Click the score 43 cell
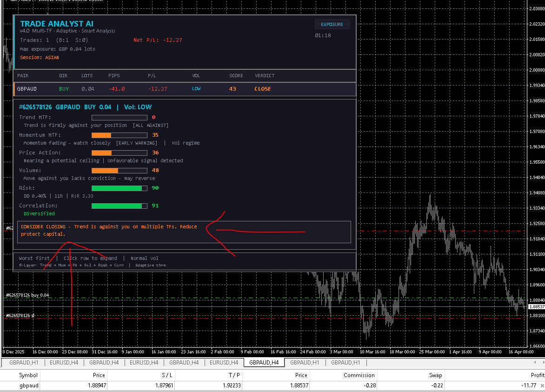 point(233,89)
